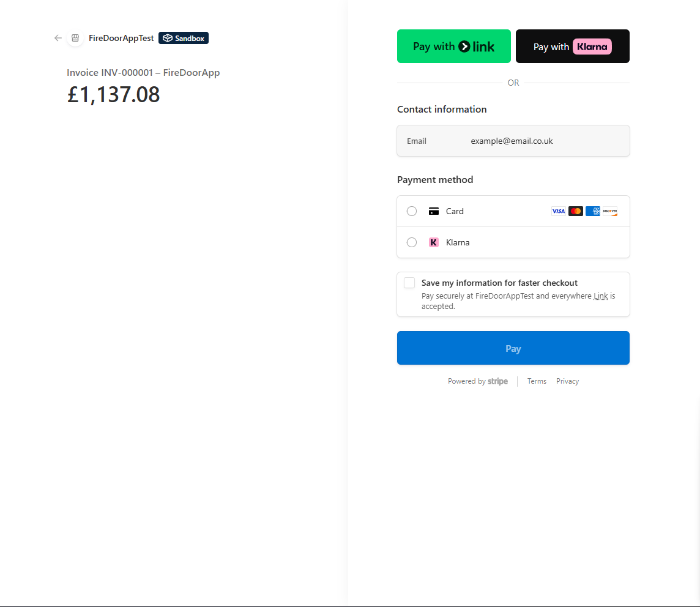Click the storefront icon beside FireDoorAppTest
This screenshot has width=700, height=607.
[75, 38]
